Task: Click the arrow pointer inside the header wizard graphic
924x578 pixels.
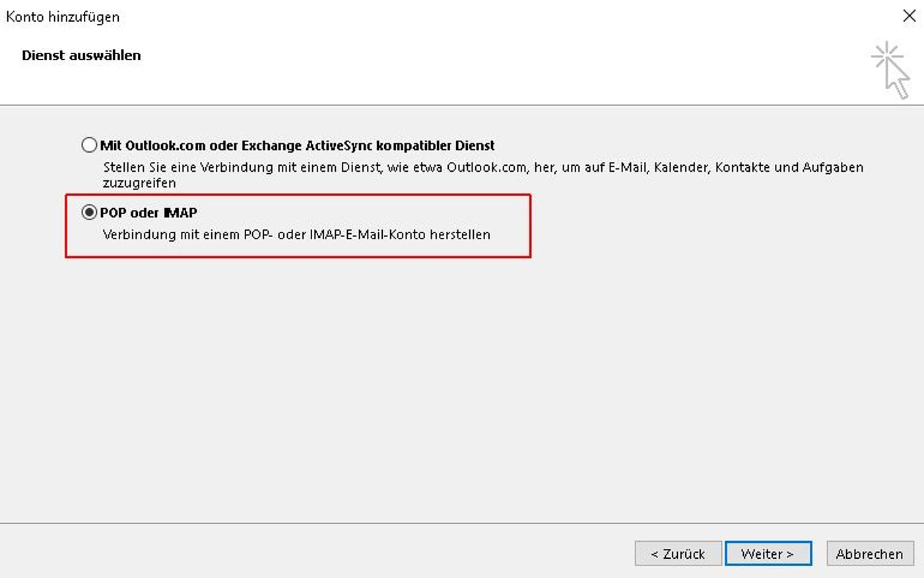Action: coord(898,79)
